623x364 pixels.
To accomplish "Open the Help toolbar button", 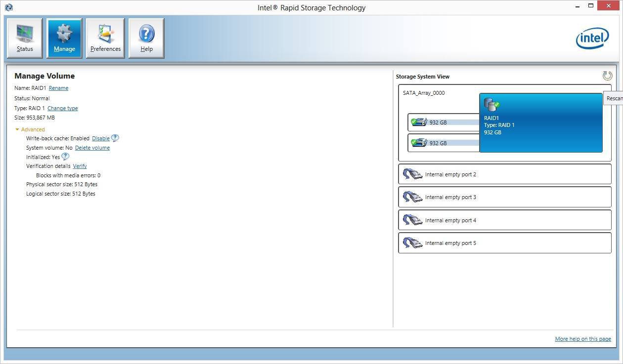I will 146,39.
